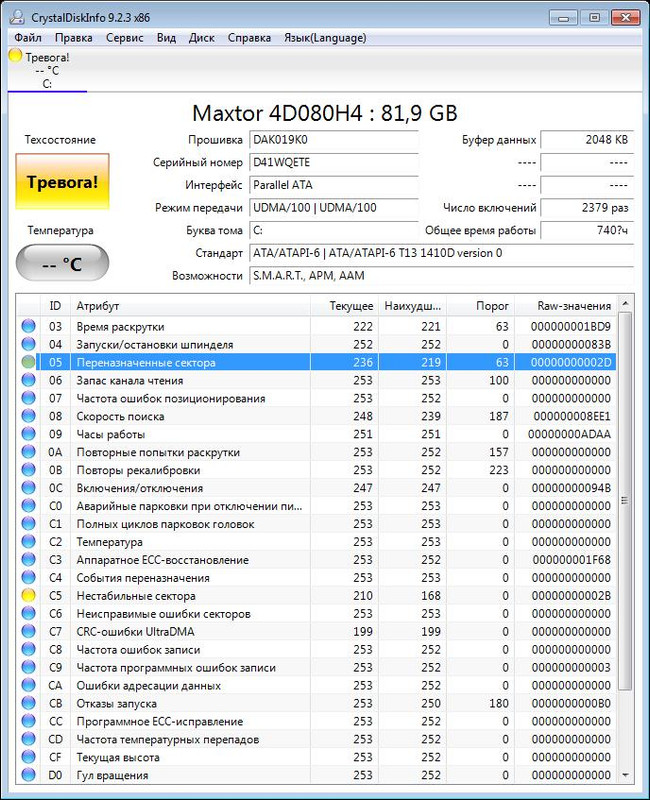The image size is (650, 800).
Task: Click status icon for C8 Частота ошибок записи
Action: (x=29, y=649)
